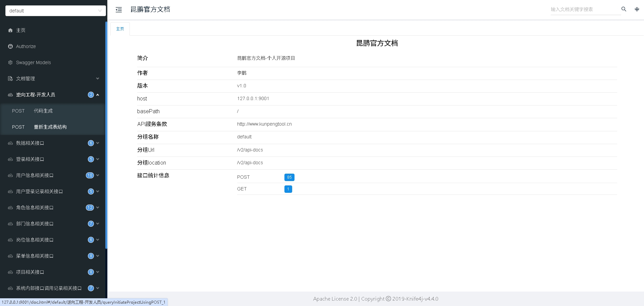The width and height of the screenshot is (644, 306).
Task: Expand the 角色信息相关接口 group
Action: (x=98, y=208)
